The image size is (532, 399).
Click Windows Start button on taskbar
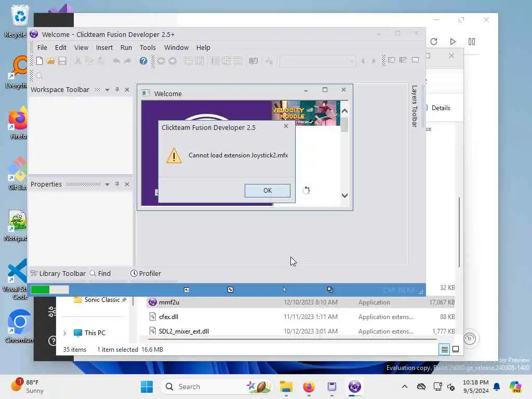tap(147, 387)
